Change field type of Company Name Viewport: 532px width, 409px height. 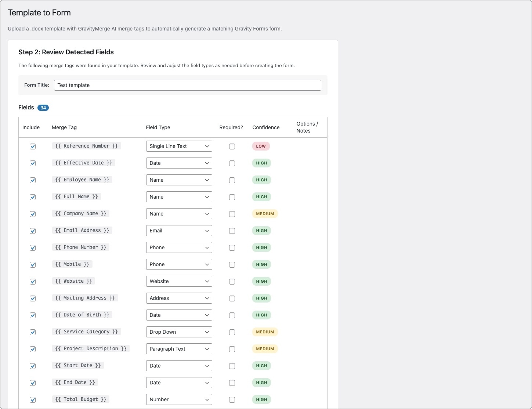pos(179,214)
